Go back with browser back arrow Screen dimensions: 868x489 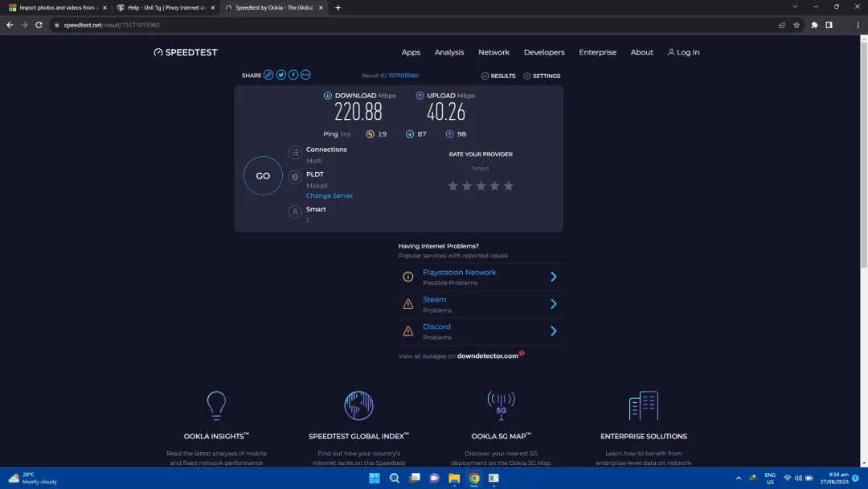[10, 25]
